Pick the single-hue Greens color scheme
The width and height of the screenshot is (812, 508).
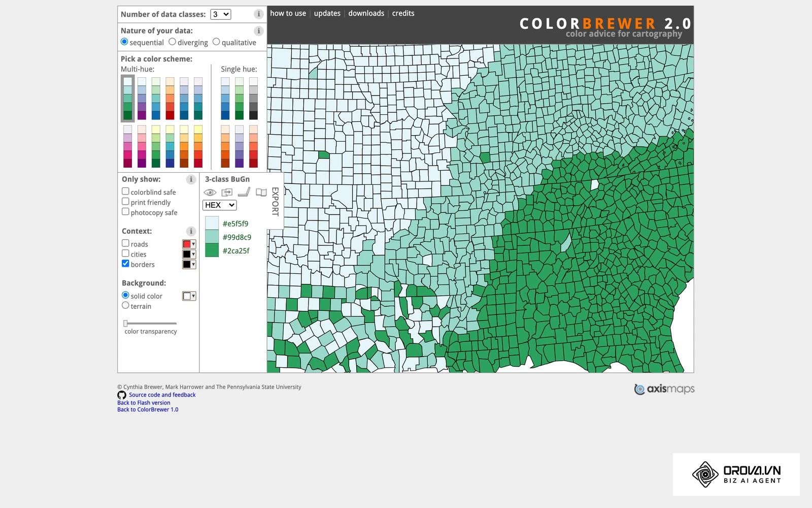click(239, 99)
